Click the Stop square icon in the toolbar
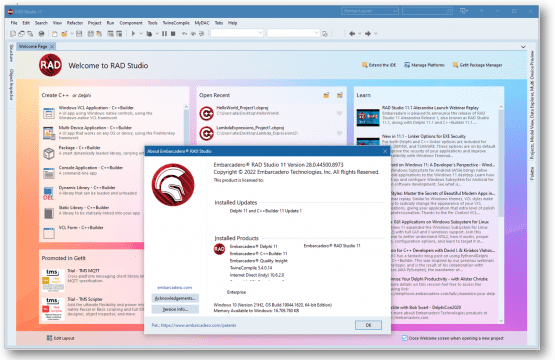 coord(173,34)
